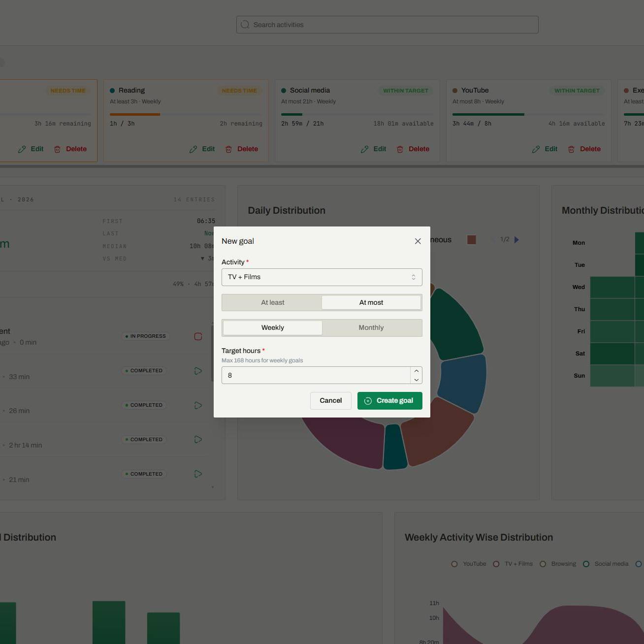
Task: Click the pencil icon on YouTube card
Action: 536,149
